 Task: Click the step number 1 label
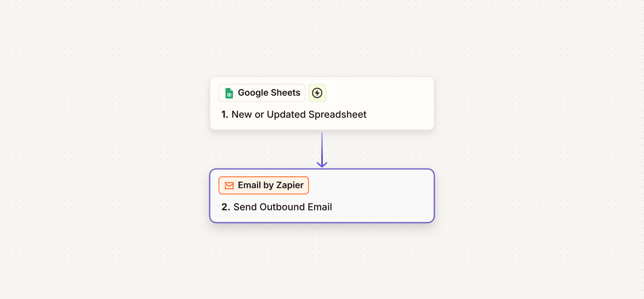(225, 114)
